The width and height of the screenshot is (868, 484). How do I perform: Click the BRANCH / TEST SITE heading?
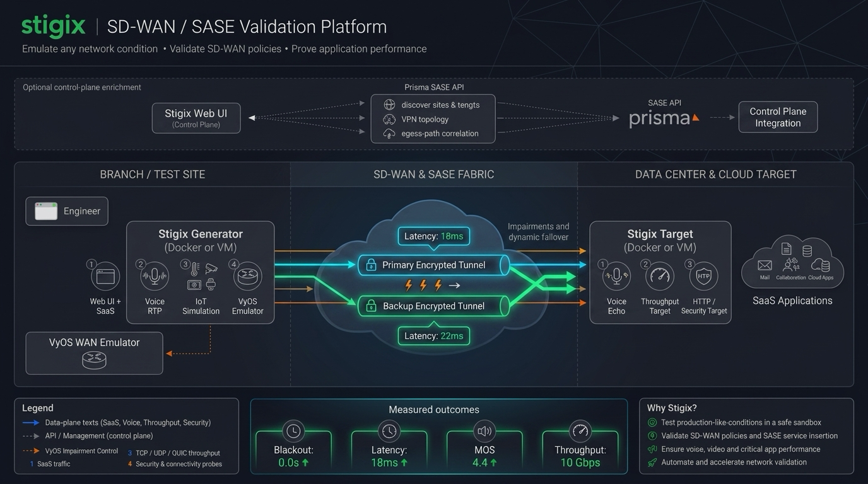click(153, 175)
